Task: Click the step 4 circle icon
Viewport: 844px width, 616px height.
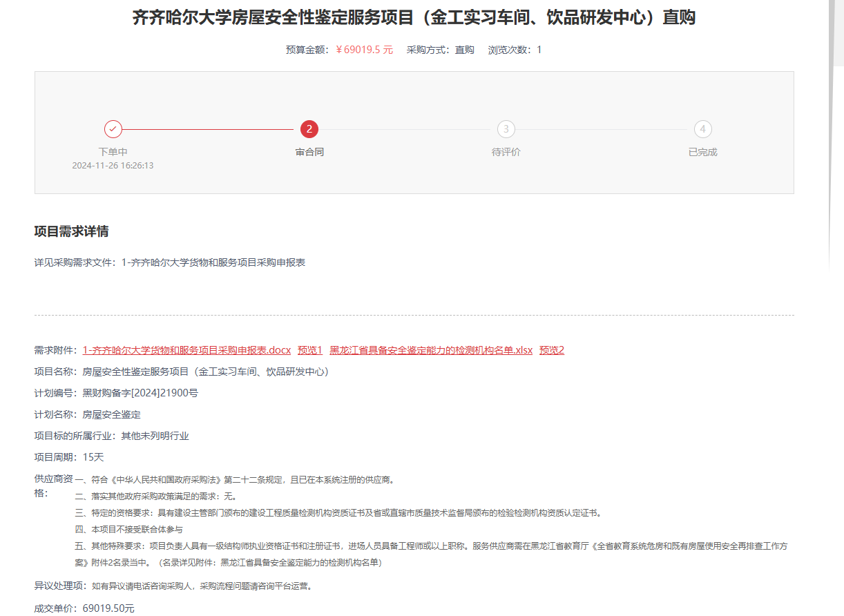Action: [x=702, y=129]
